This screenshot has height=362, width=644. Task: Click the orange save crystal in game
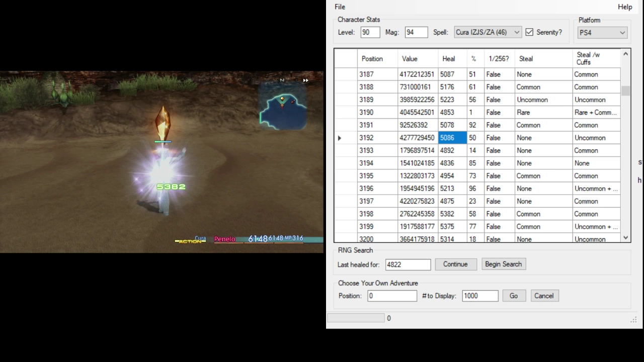(x=162, y=123)
